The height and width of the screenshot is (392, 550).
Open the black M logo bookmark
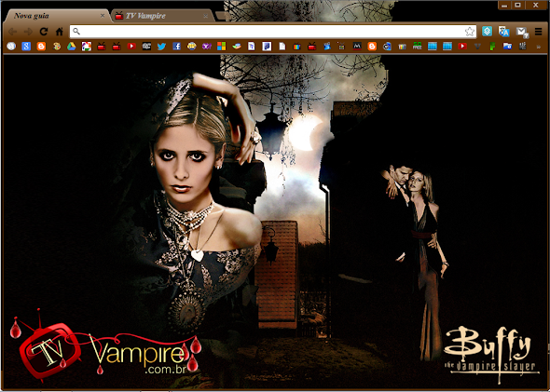pyautogui.click(x=357, y=47)
